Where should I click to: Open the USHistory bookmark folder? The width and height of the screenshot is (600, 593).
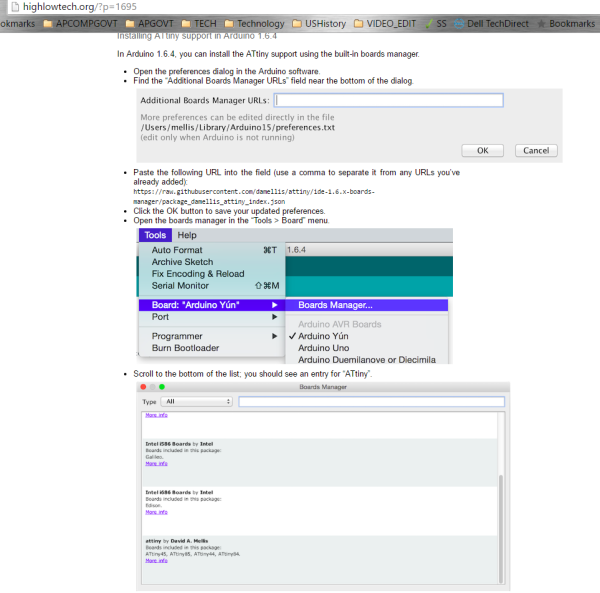coord(319,24)
